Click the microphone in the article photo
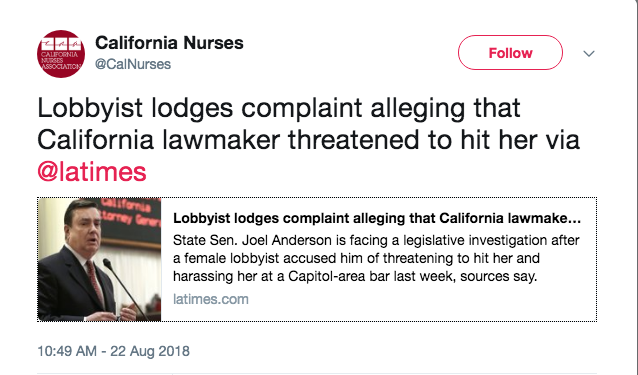Viewport: 638px width, 375px height. 122,285
